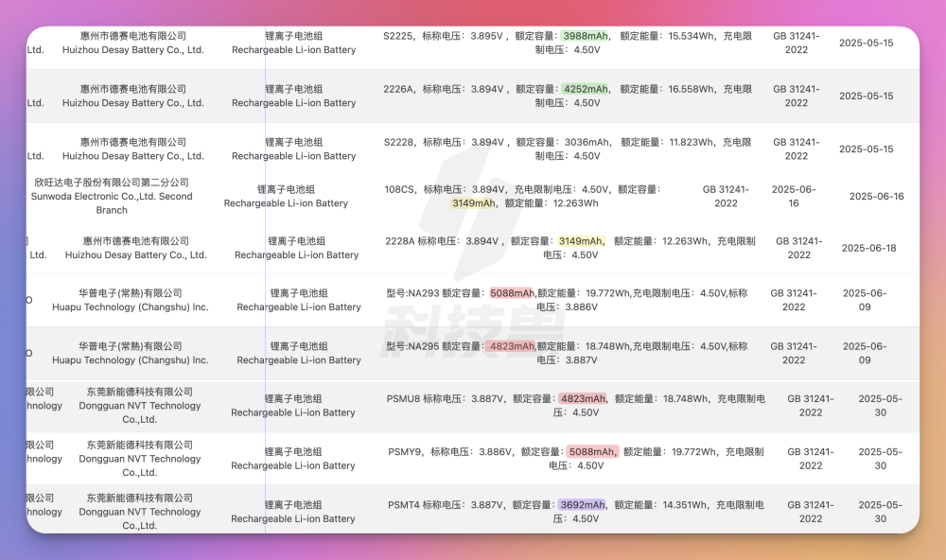Image resolution: width=946 pixels, height=560 pixels.
Task: Click the date 2025-05-30 in the PSMU8 row
Action: tap(880, 406)
